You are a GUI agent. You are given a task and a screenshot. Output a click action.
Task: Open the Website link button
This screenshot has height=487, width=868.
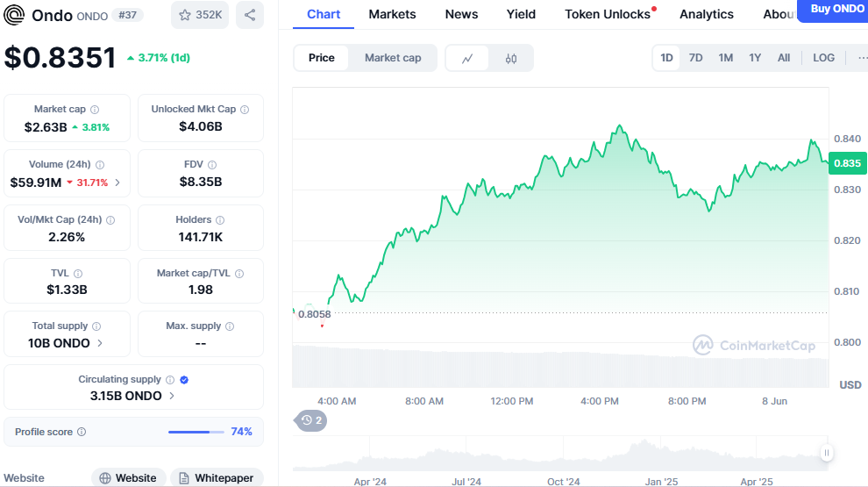[x=128, y=477]
